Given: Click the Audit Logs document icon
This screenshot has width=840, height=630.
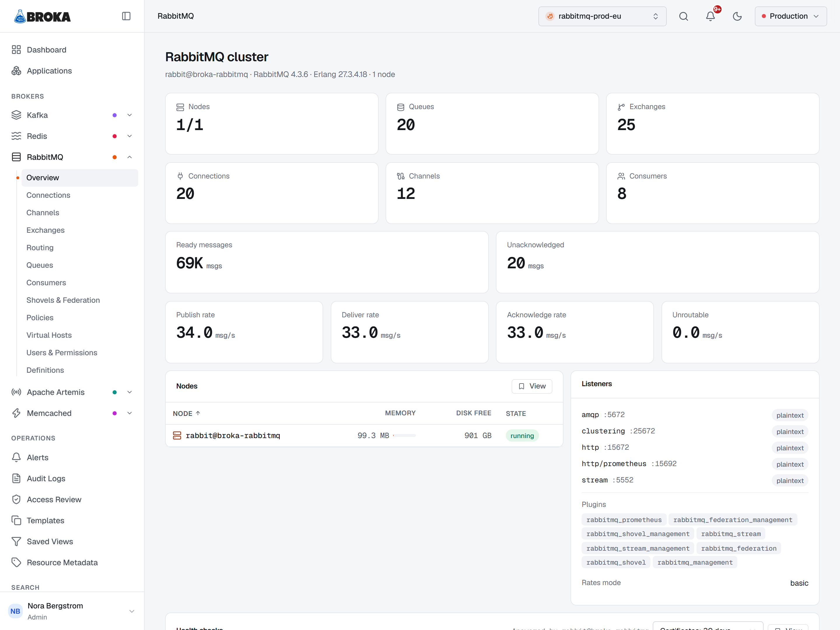Looking at the screenshot, I should click(16, 479).
